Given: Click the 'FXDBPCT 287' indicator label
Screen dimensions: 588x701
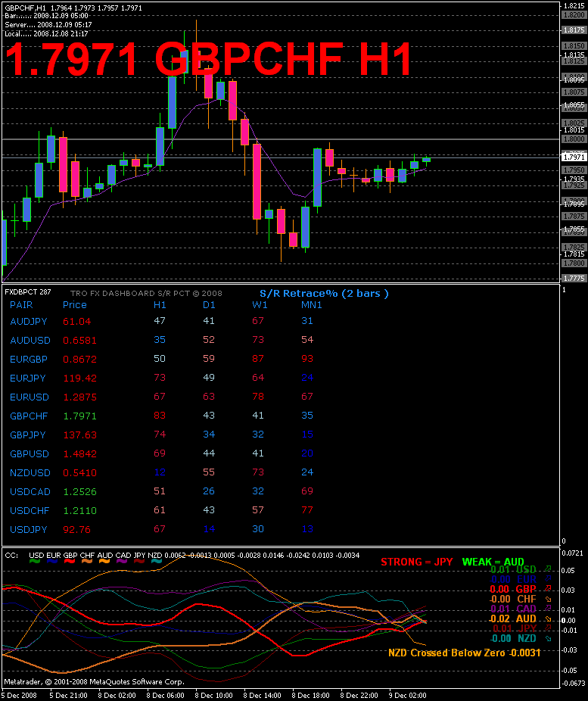Looking at the screenshot, I should coord(28,292).
